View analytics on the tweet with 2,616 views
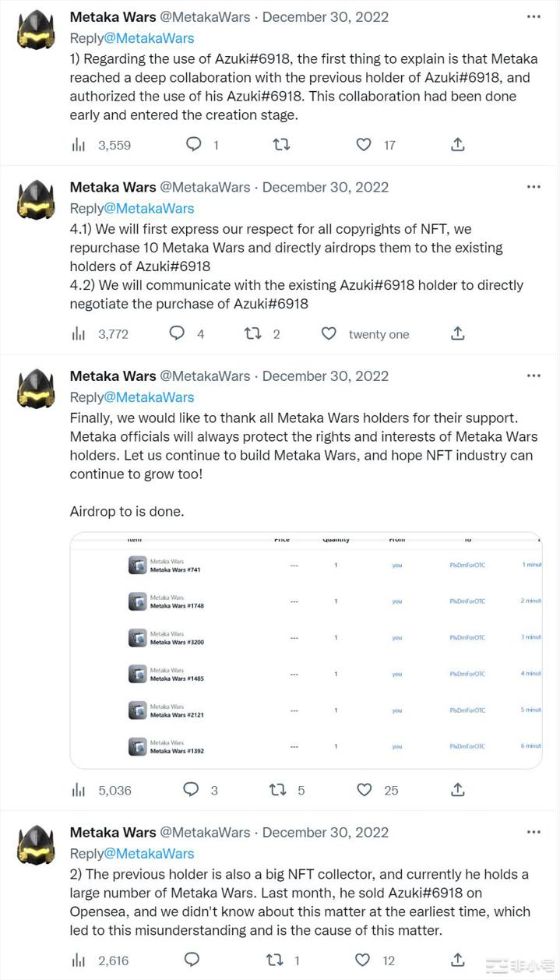 click(80, 960)
